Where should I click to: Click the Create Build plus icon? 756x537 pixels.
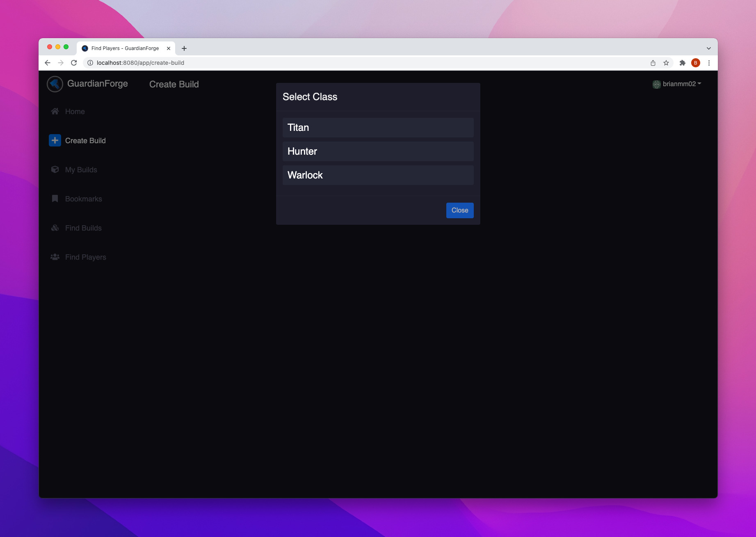pos(55,140)
